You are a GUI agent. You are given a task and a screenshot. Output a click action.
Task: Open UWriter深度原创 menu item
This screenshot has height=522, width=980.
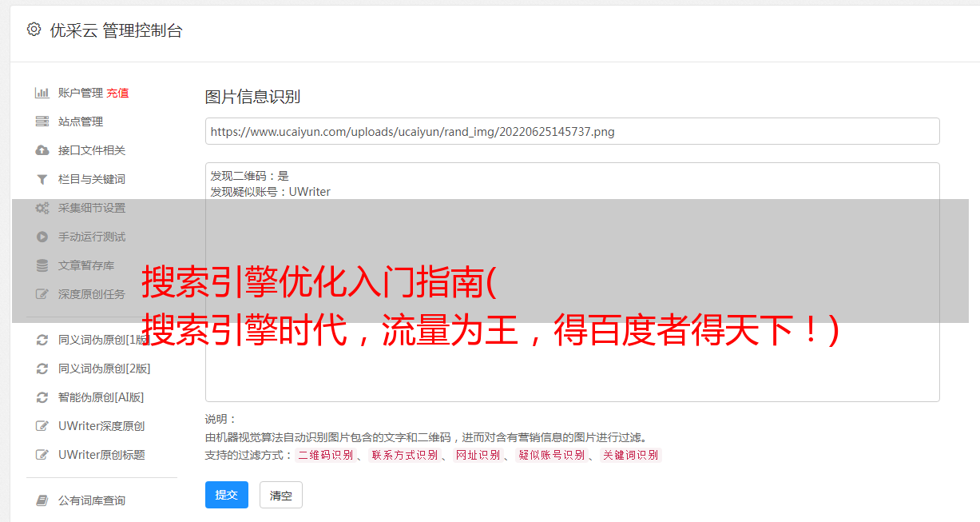pos(101,426)
